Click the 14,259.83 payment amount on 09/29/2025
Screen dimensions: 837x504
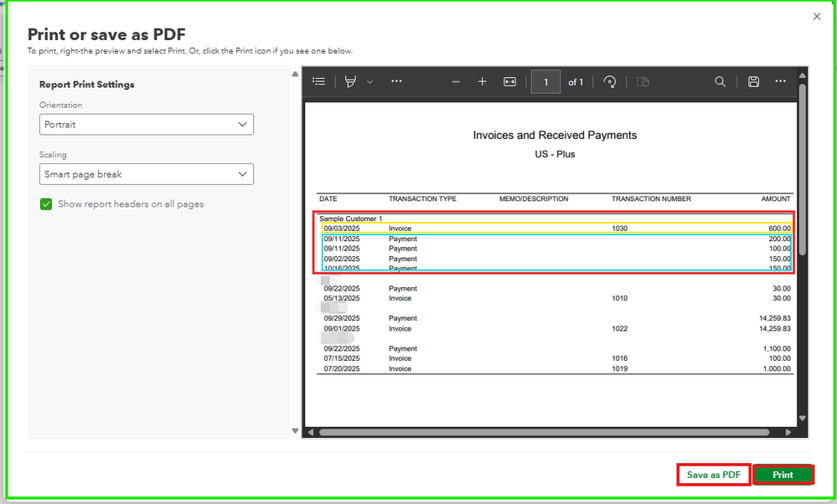(774, 318)
